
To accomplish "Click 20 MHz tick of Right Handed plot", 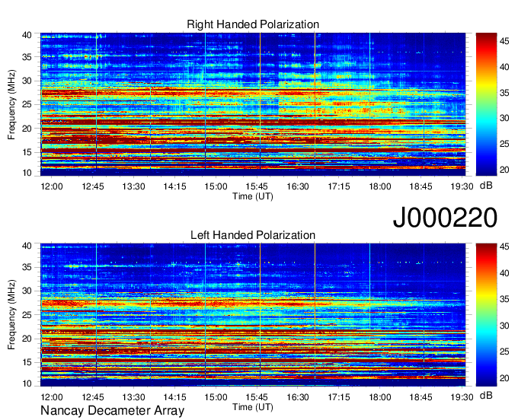I will coord(27,129).
